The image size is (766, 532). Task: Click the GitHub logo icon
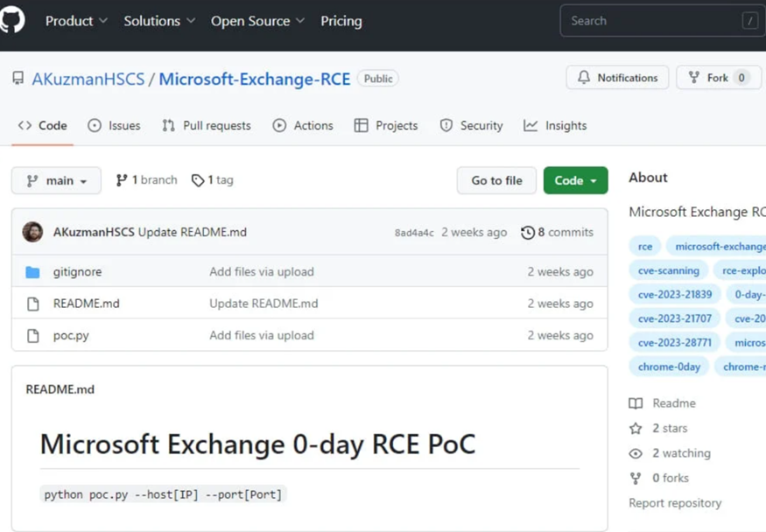tap(12, 20)
